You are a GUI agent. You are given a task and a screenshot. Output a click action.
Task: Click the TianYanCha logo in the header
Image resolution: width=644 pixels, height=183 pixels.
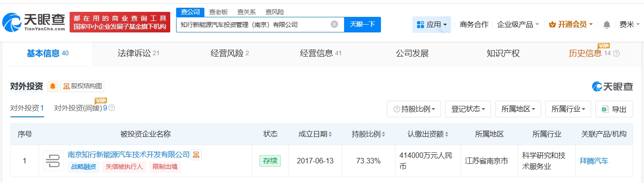[x=34, y=21]
